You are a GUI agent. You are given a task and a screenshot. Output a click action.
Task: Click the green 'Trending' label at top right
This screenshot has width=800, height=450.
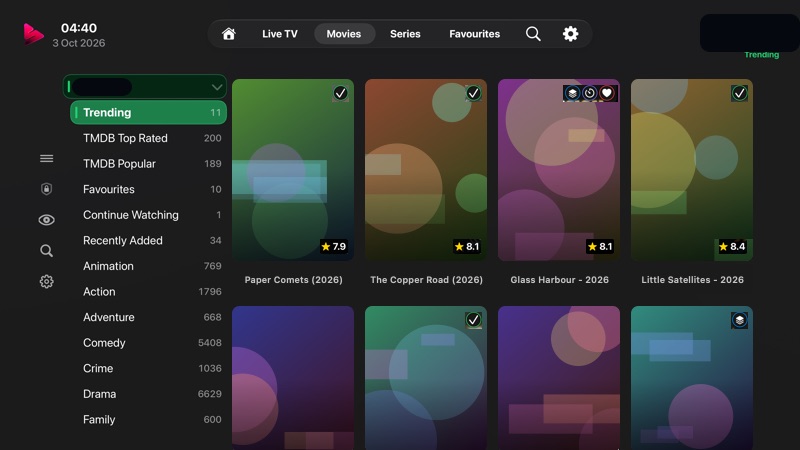[762, 55]
